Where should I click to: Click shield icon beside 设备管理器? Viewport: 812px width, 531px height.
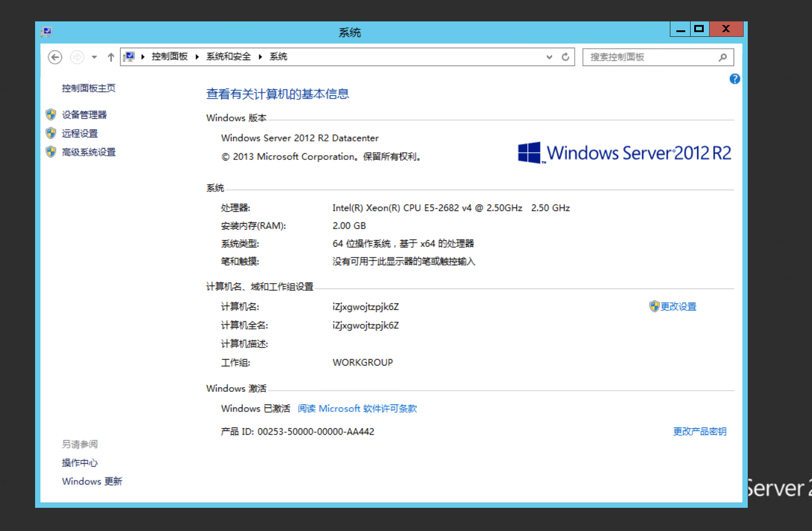pos(51,114)
